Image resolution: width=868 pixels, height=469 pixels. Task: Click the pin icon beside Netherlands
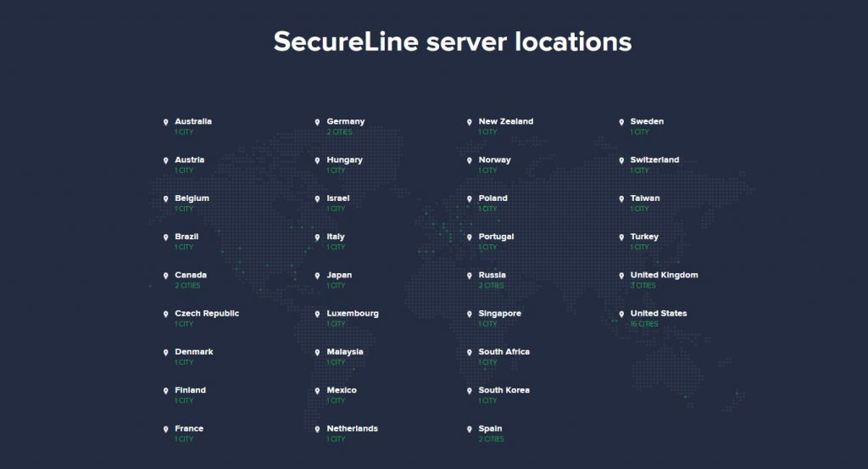click(x=318, y=429)
